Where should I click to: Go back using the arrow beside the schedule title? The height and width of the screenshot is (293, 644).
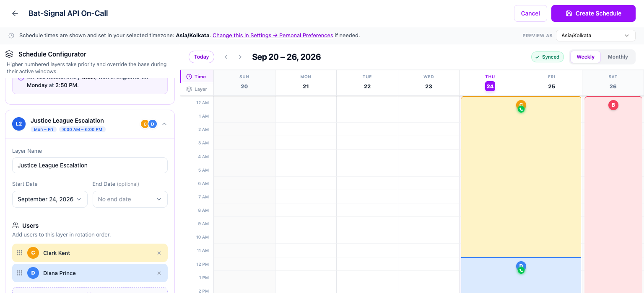(15, 13)
